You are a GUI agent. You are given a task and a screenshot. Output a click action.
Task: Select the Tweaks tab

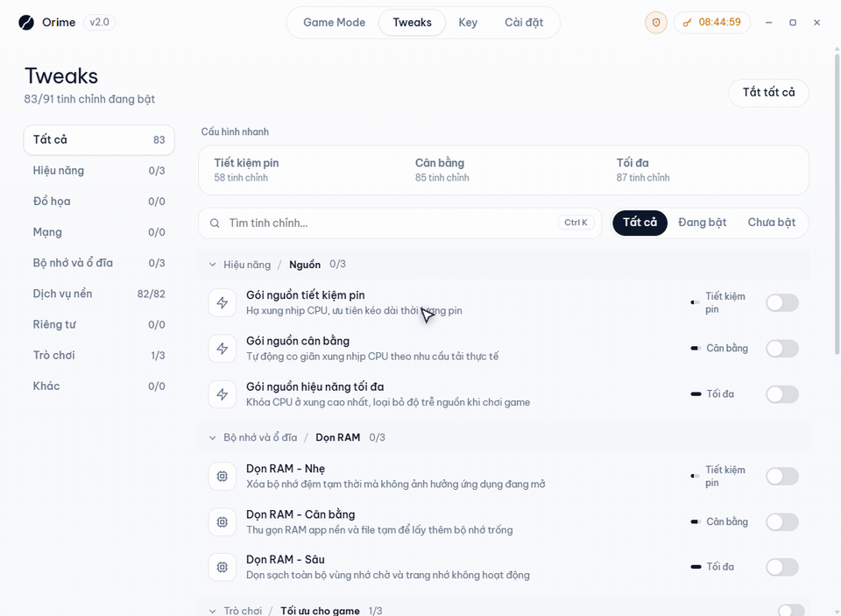coord(412,23)
